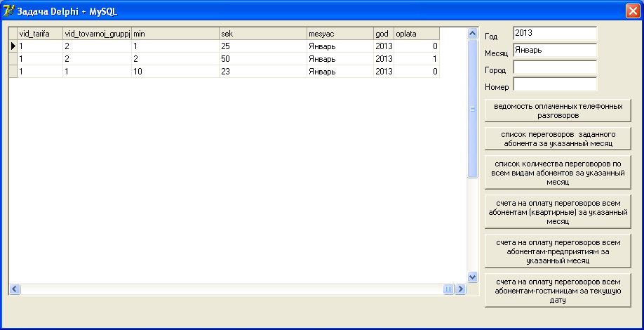The height and width of the screenshot is (330, 644).
Task: Click the min cell with value 10
Action: pyautogui.click(x=175, y=72)
